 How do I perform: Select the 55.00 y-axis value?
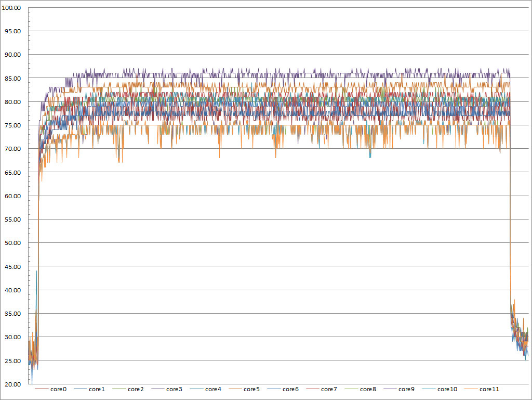point(12,220)
